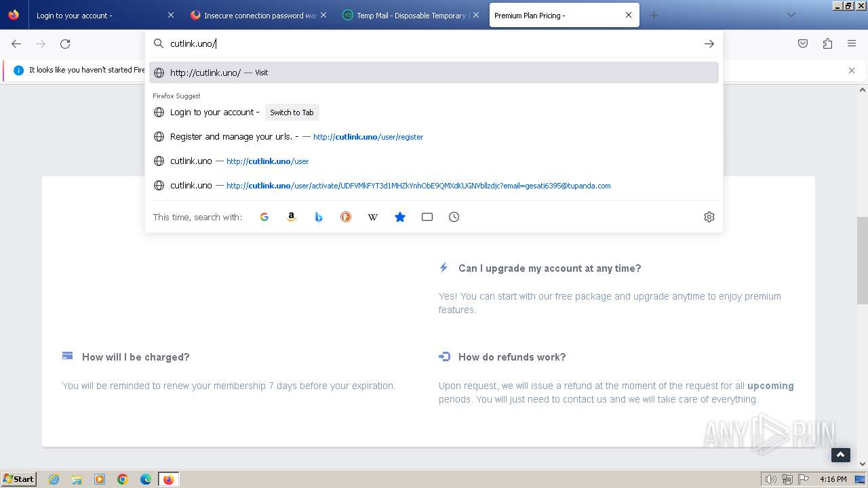The image size is (868, 488).
Task: Click the scroll-to-top arrow button
Action: tap(841, 455)
